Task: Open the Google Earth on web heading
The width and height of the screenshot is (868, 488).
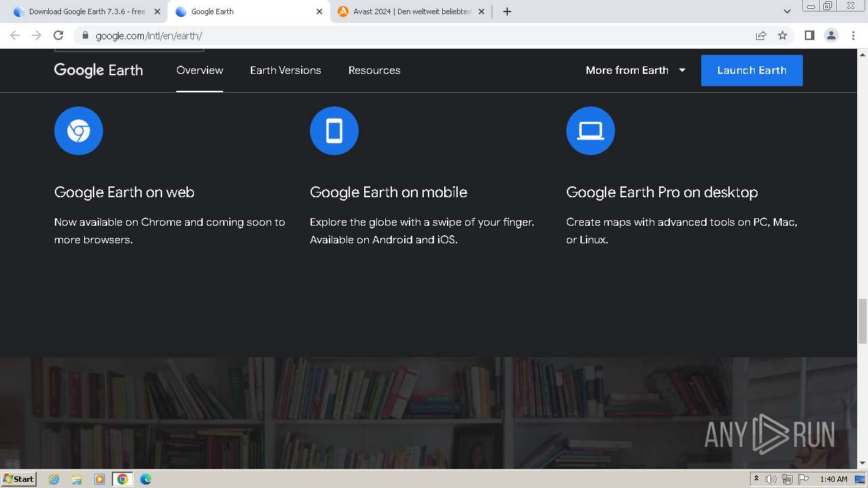Action: point(124,192)
